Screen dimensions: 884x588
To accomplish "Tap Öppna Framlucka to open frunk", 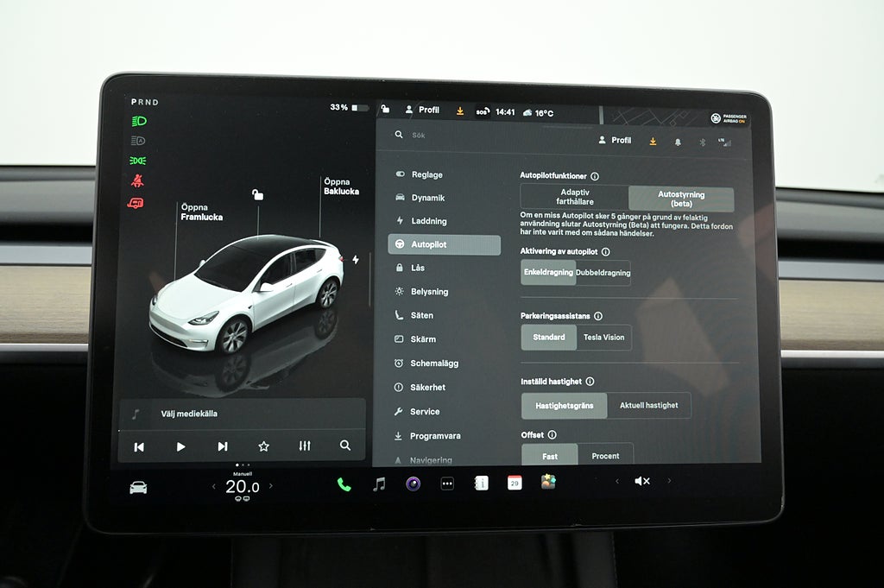I will click(201, 212).
